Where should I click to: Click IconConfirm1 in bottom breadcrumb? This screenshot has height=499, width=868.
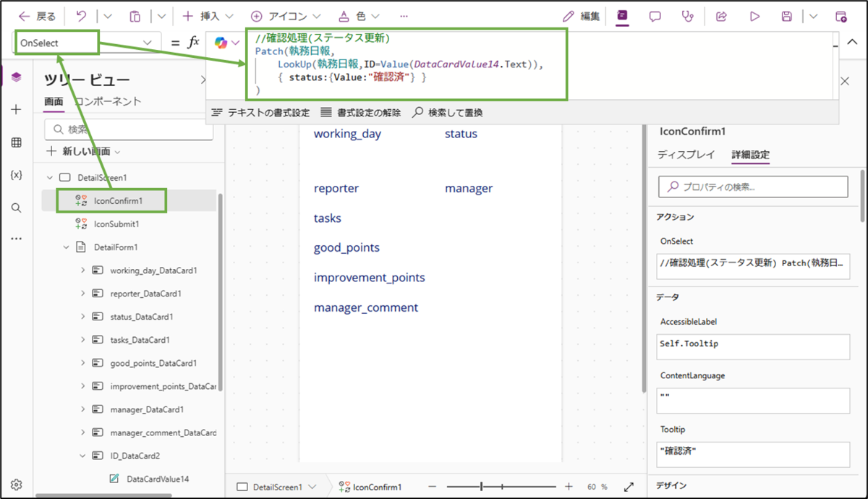point(370,487)
